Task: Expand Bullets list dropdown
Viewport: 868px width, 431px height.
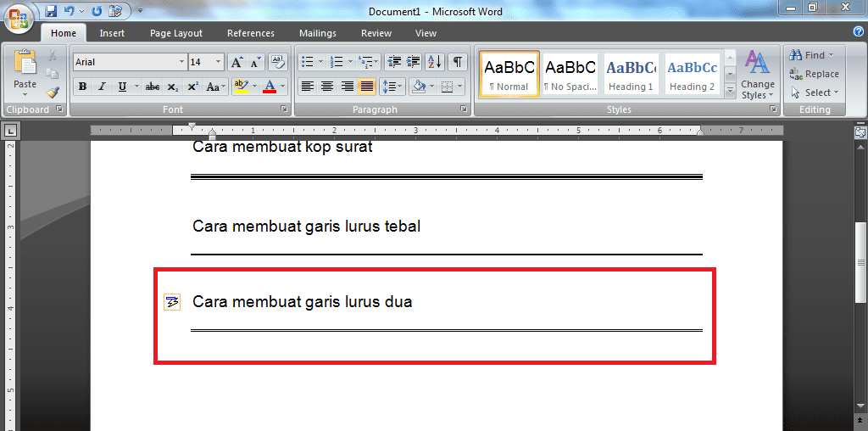Action: pos(320,61)
